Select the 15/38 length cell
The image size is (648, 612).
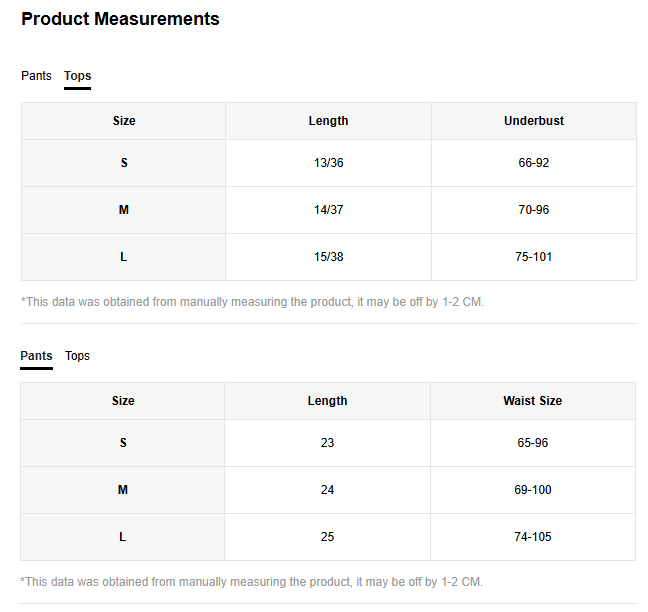point(328,257)
